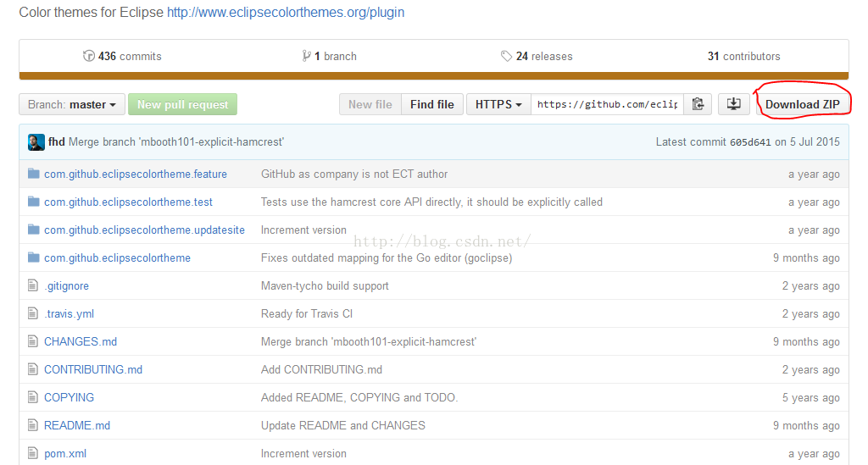Viewport: 868px width, 465px height.
Task: Click the file icon beside README.md
Action: point(33,424)
